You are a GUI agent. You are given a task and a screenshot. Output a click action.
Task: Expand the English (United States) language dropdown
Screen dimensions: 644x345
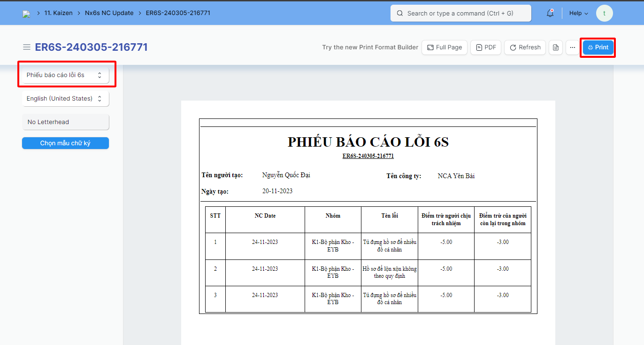[x=65, y=99]
